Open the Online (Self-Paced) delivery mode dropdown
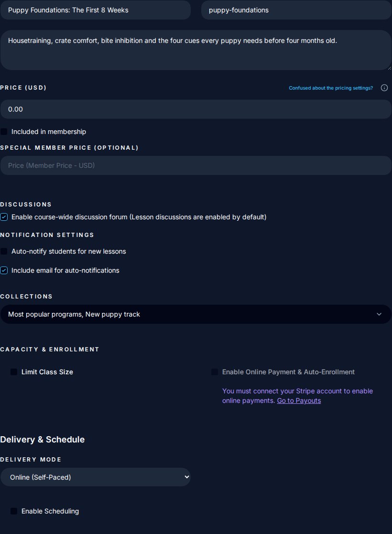 [x=95, y=477]
